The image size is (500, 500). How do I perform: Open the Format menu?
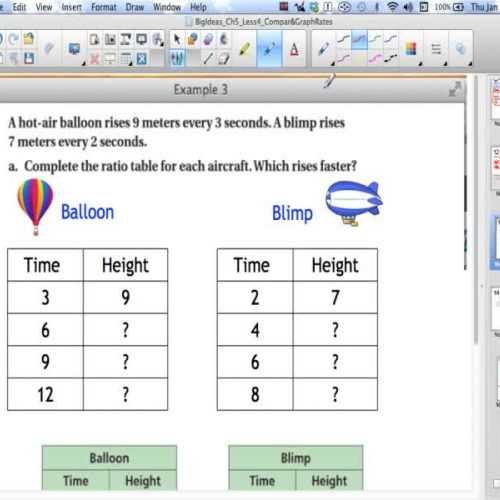coord(104,7)
